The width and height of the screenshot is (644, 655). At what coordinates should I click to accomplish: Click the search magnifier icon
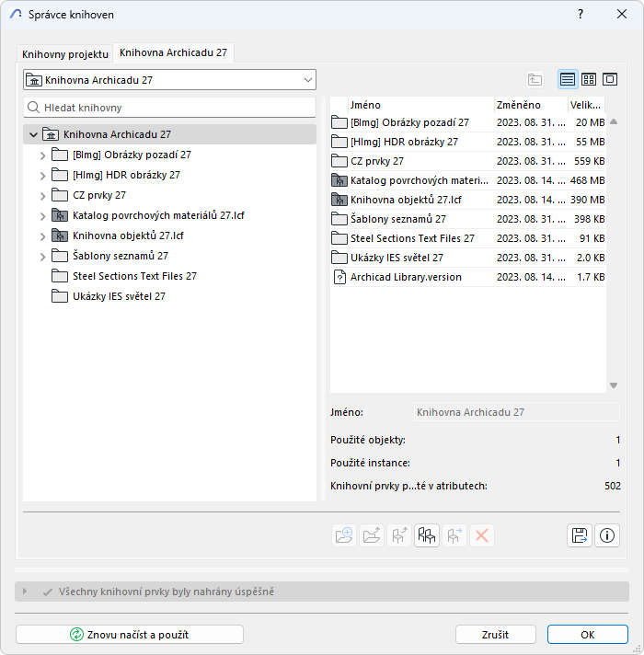(33, 108)
